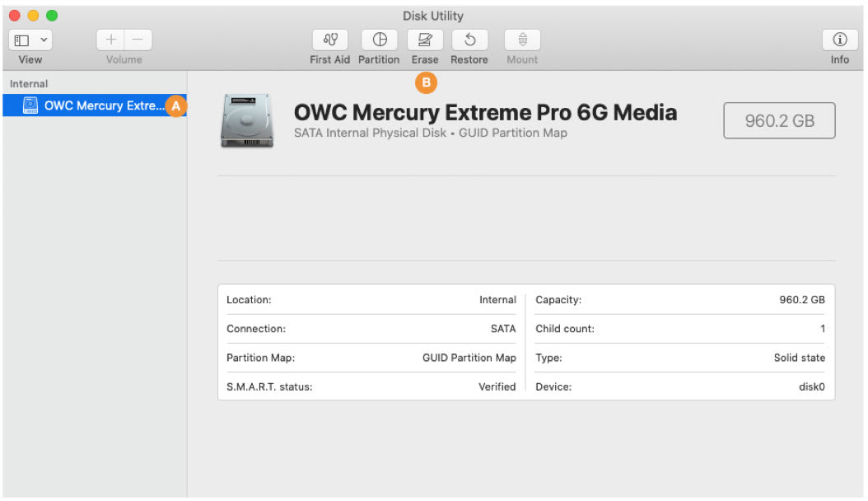Click the Mount toolbar icon
This screenshot has height=501, width=868.
pyautogui.click(x=522, y=40)
